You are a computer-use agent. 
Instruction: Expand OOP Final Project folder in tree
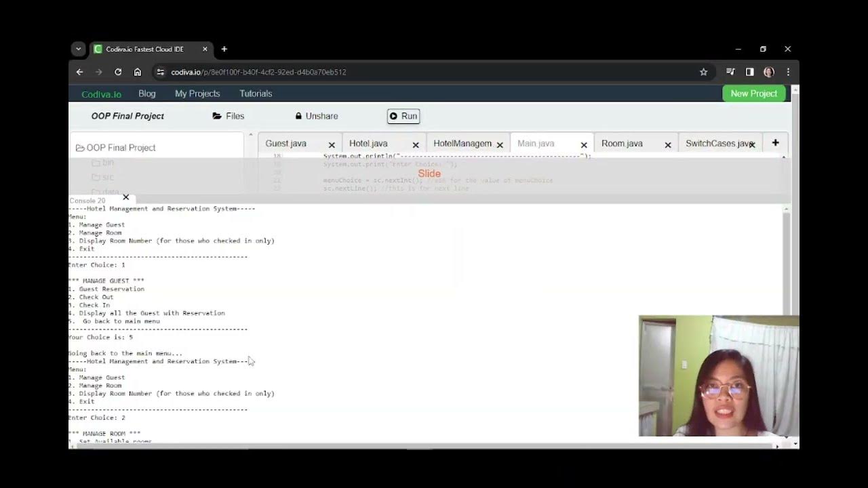click(x=116, y=148)
